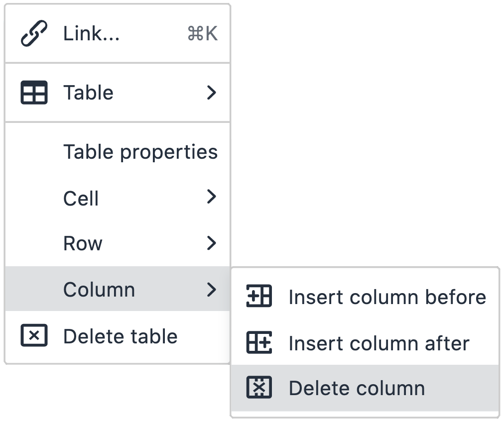This screenshot has height=421, width=504.
Task: Expand the Table submenu chevron
Action: pos(211,93)
